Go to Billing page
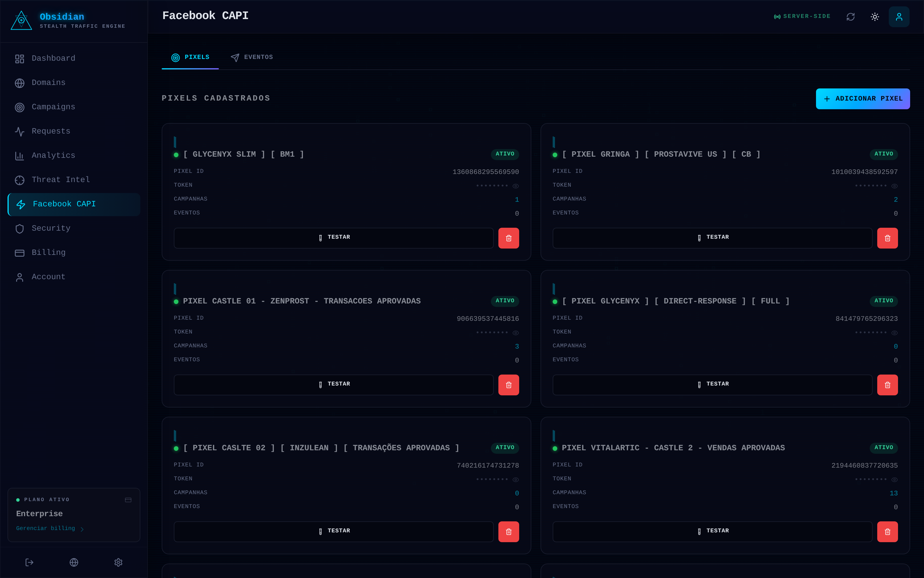Viewport: 924px width, 578px height. coord(74,253)
